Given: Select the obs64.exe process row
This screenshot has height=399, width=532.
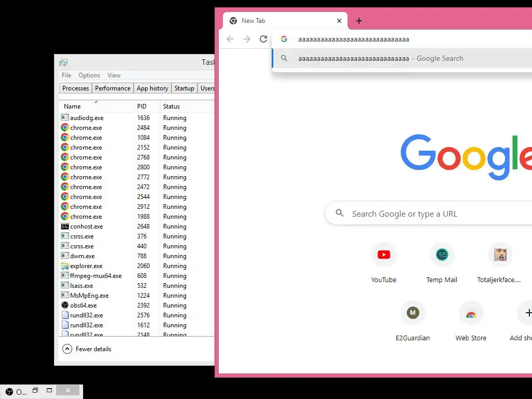Looking at the screenshot, I should [137, 305].
